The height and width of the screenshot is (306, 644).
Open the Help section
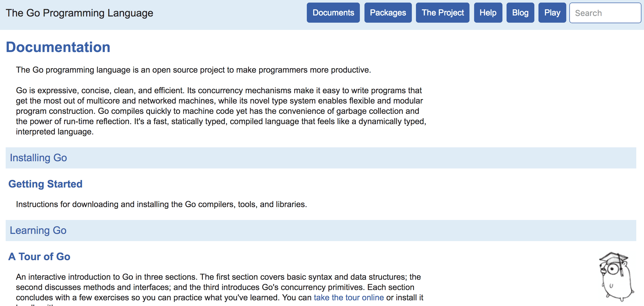tap(488, 13)
